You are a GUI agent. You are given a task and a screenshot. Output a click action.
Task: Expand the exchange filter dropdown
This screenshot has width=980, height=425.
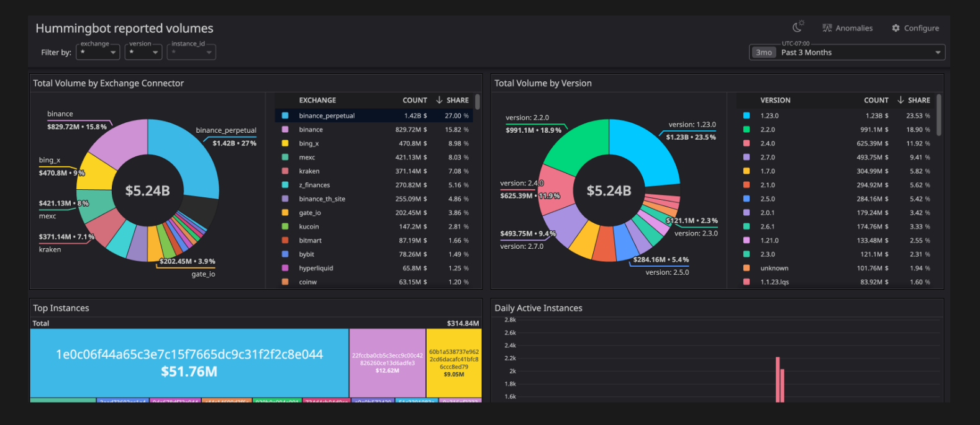click(98, 53)
